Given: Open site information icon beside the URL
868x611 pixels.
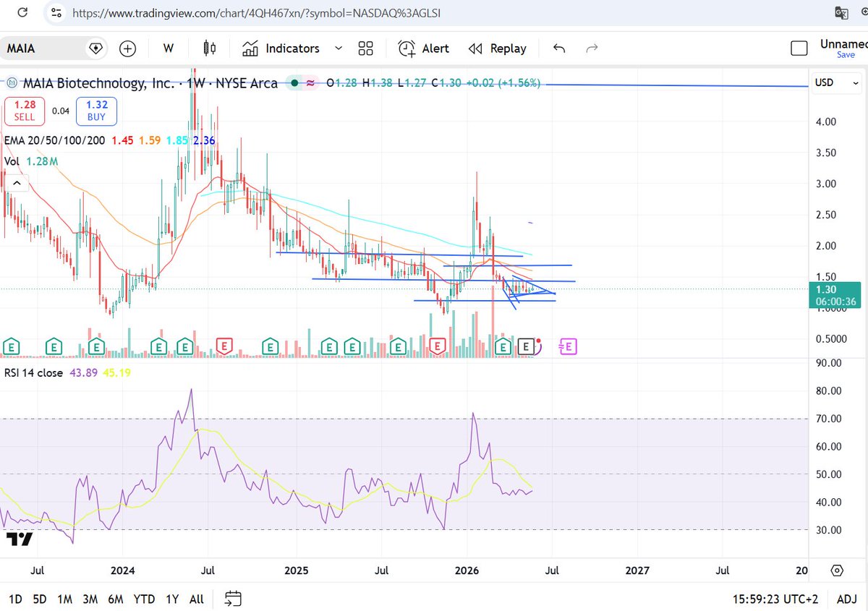Looking at the screenshot, I should (58, 12).
